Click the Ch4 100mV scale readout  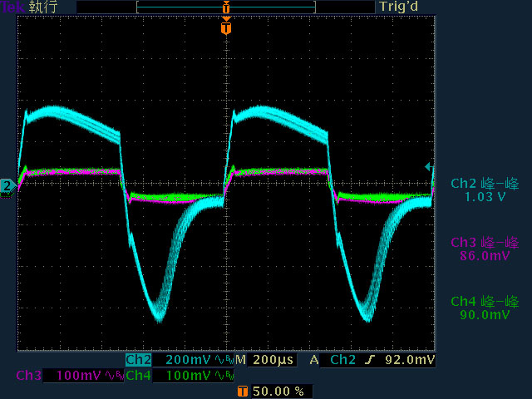pos(188,376)
